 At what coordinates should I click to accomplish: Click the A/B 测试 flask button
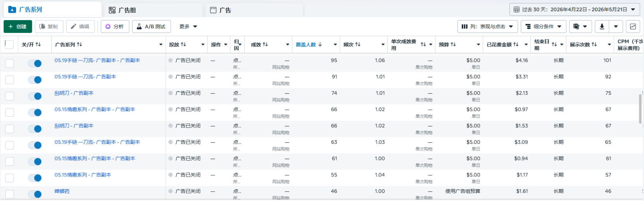[x=151, y=26]
